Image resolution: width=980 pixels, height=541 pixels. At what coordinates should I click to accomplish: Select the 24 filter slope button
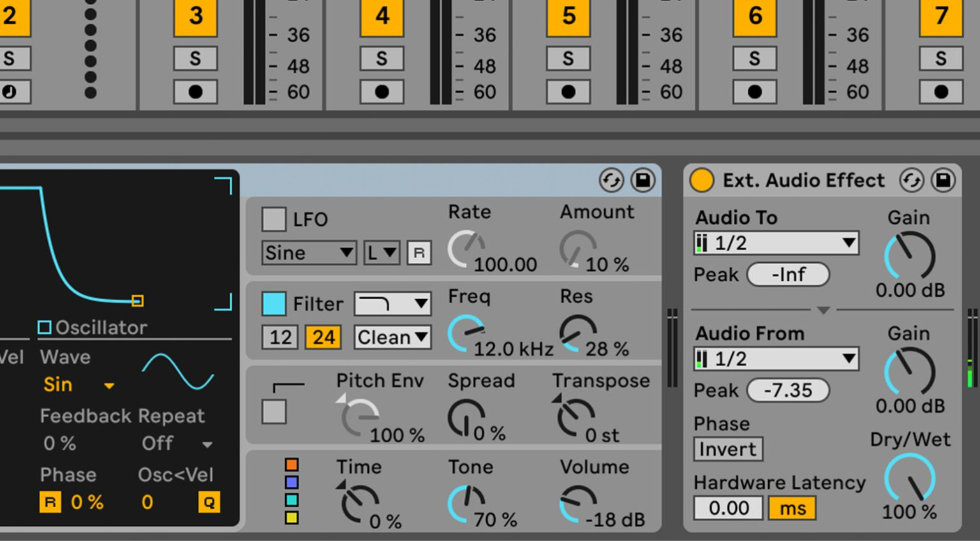point(323,337)
